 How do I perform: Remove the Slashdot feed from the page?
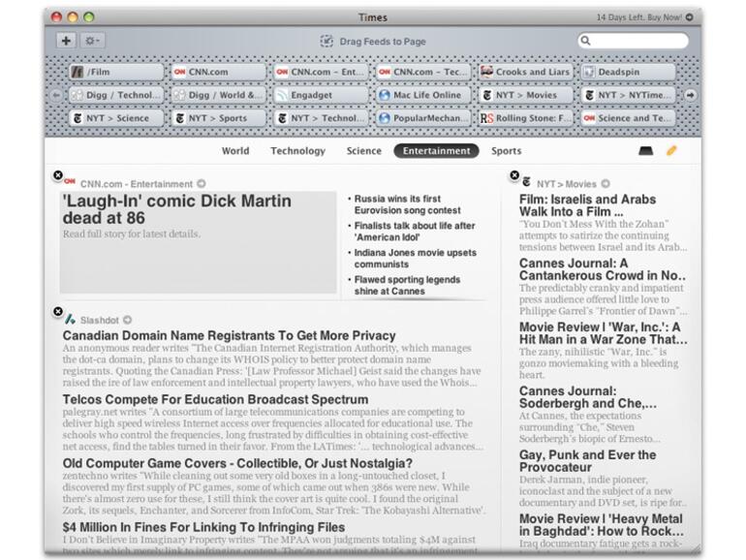(57, 312)
